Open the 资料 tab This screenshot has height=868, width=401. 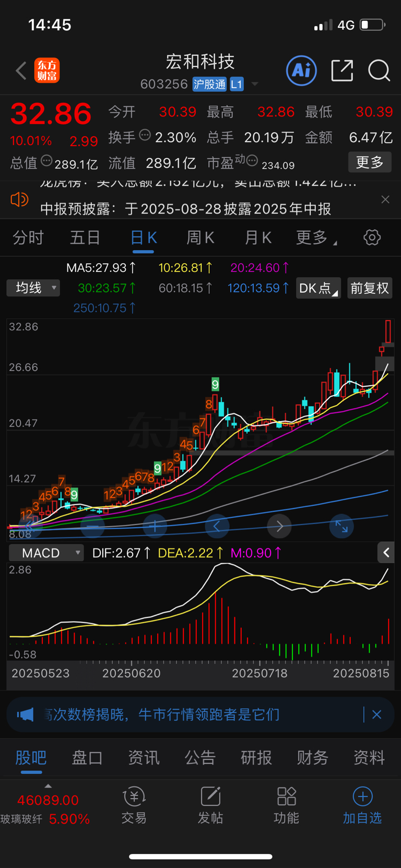tap(369, 757)
